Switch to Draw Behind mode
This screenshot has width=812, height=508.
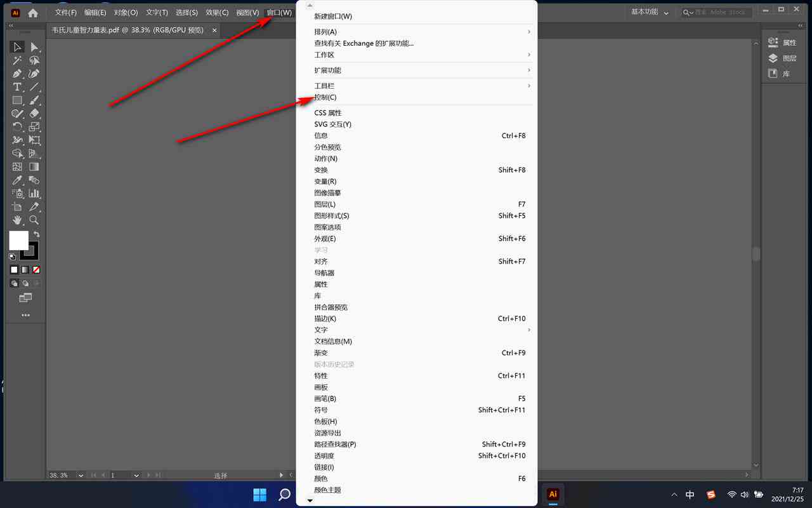point(25,283)
